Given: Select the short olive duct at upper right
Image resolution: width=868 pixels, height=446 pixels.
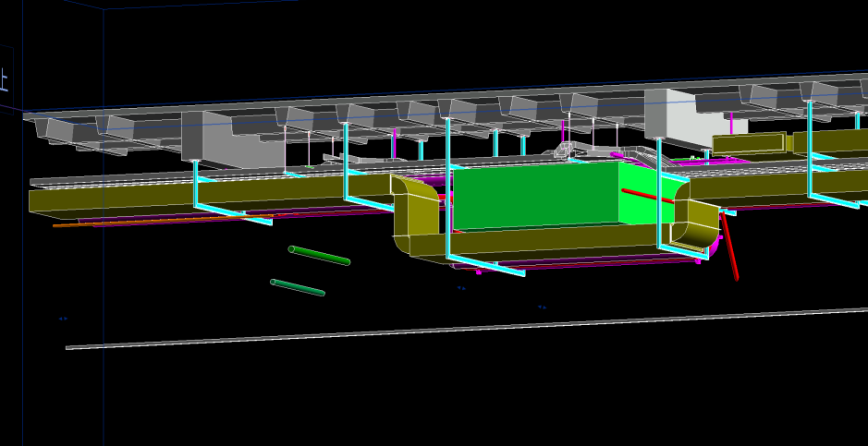Looking at the screenshot, I should pyautogui.click(x=749, y=143).
